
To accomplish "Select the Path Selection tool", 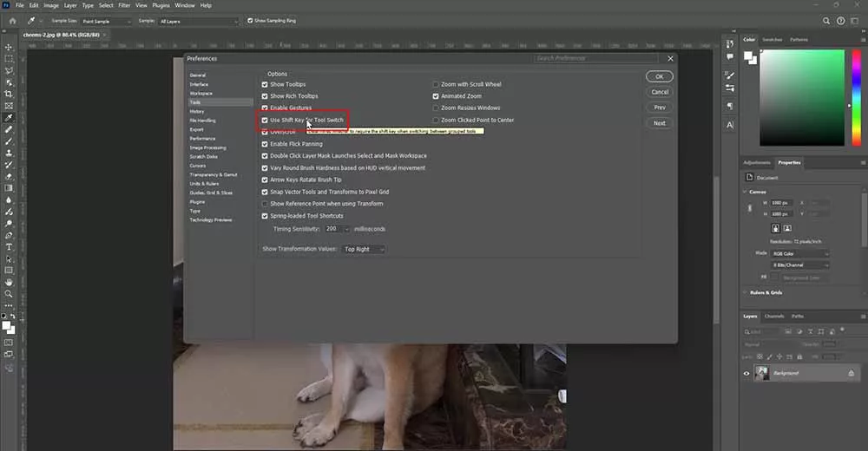I will click(x=9, y=258).
